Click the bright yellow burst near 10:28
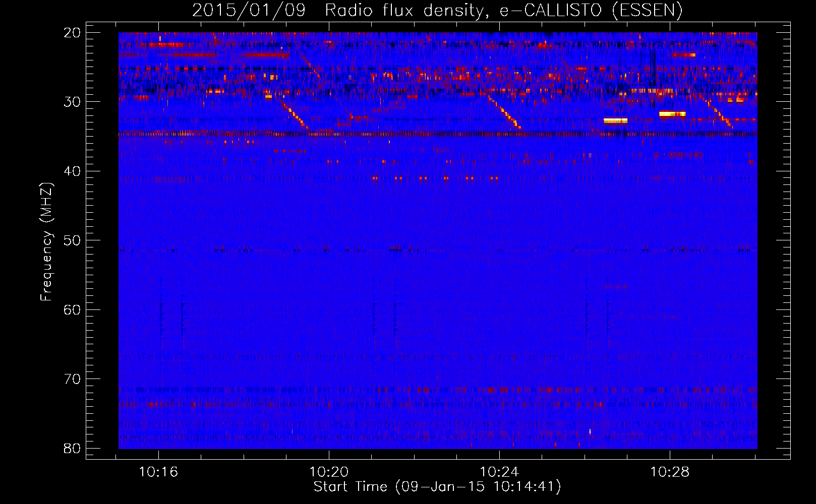Viewport: 816px width, 504px height. 672,114
